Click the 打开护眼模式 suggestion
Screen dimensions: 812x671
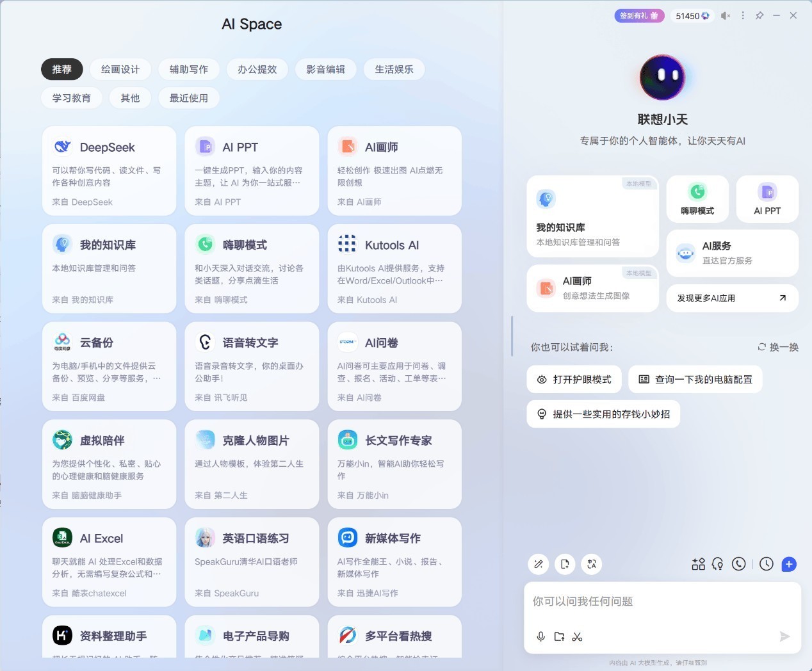574,379
